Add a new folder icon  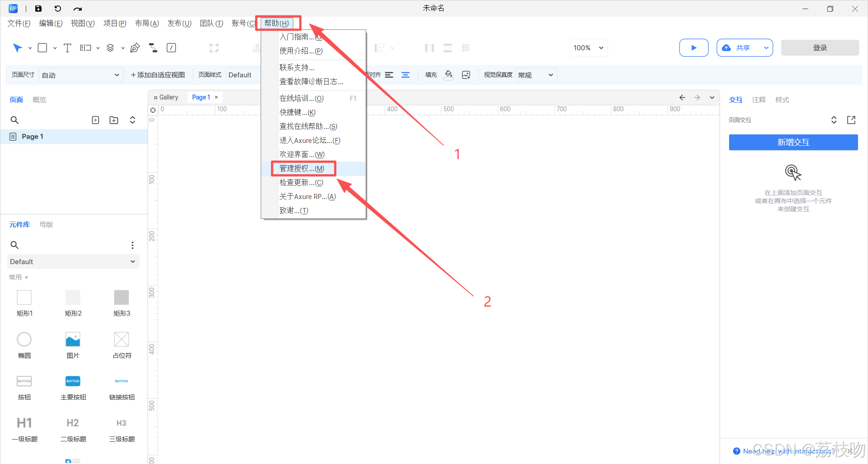(114, 120)
